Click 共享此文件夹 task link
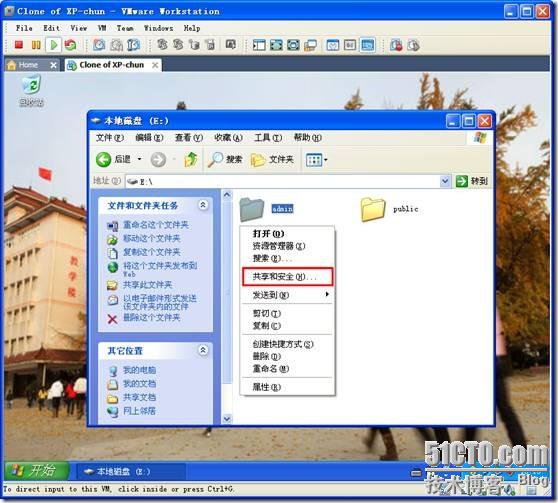Screen dimensions: 558x503 click(147, 285)
